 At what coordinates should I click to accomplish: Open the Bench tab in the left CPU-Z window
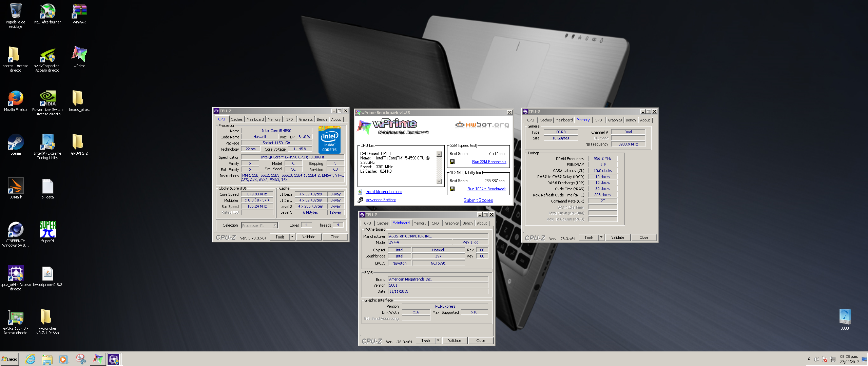point(322,119)
